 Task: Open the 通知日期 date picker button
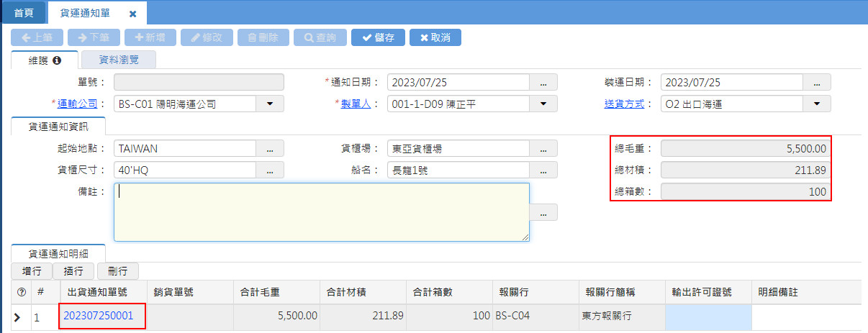tap(543, 83)
